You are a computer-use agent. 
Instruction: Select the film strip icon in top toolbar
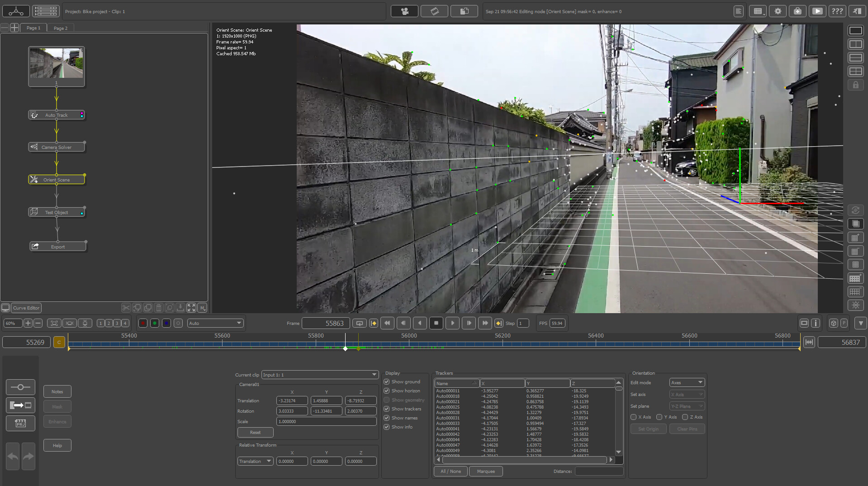click(434, 11)
